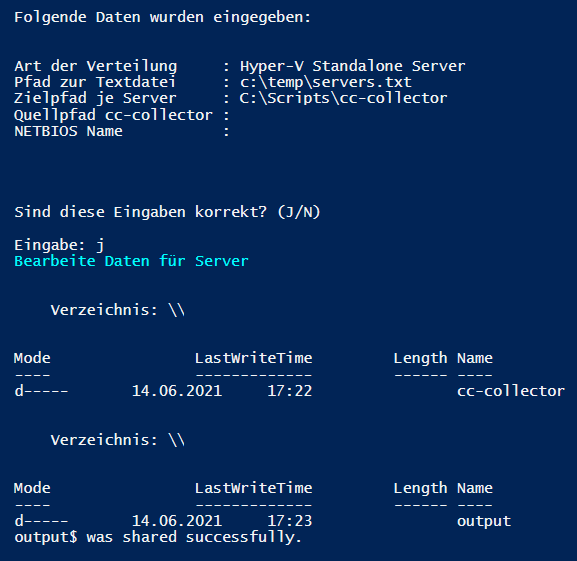Click the first 'LastWriteTime' column header
577x561 pixels.
tap(254, 358)
